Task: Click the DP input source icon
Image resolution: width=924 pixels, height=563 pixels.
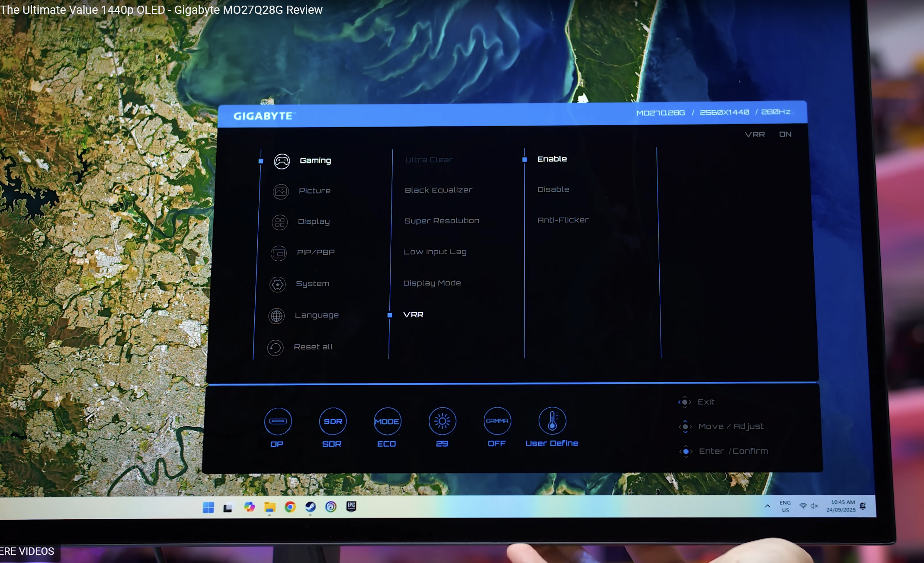Action: [278, 422]
